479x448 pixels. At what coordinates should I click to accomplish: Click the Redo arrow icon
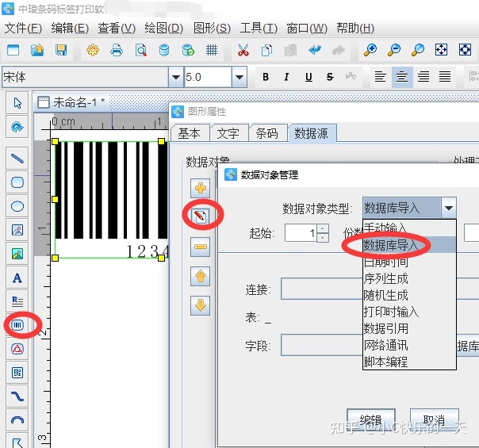coord(339,50)
